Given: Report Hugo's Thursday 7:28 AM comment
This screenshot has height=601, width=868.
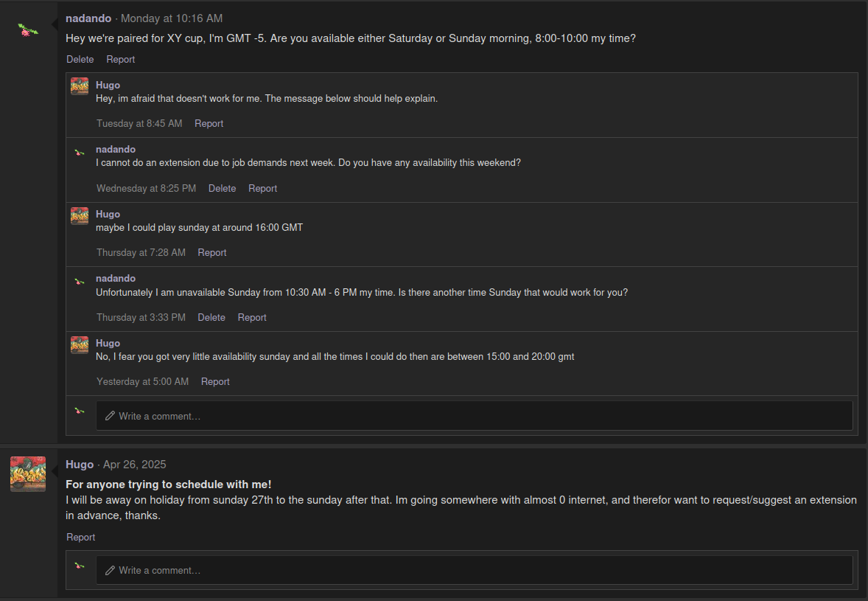Looking at the screenshot, I should (212, 253).
